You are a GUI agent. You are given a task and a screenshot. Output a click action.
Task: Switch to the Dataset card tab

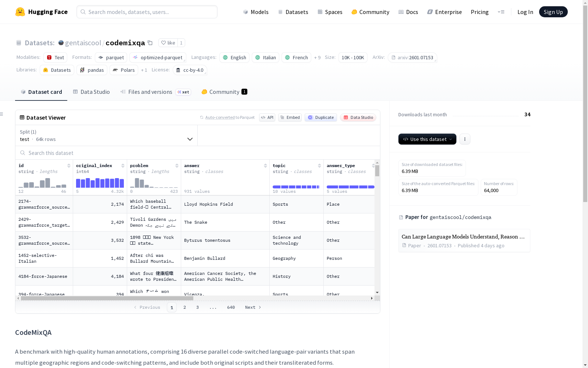click(41, 92)
